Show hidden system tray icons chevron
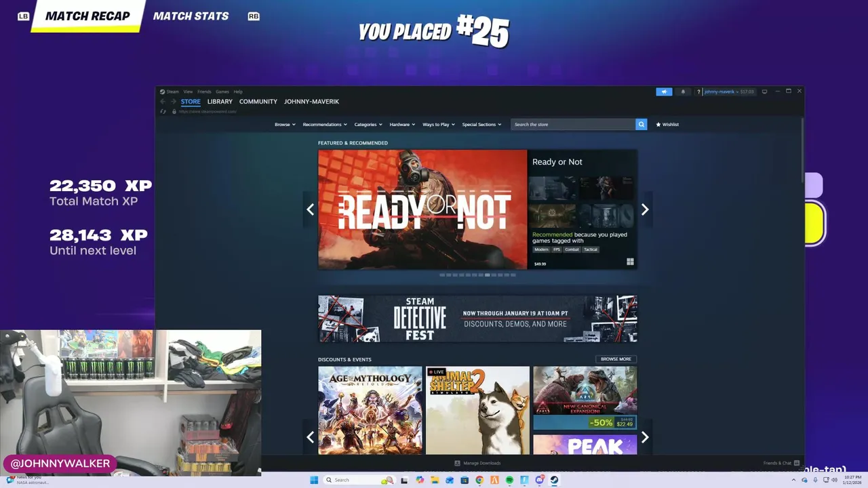This screenshot has height=488, width=868. tap(793, 480)
